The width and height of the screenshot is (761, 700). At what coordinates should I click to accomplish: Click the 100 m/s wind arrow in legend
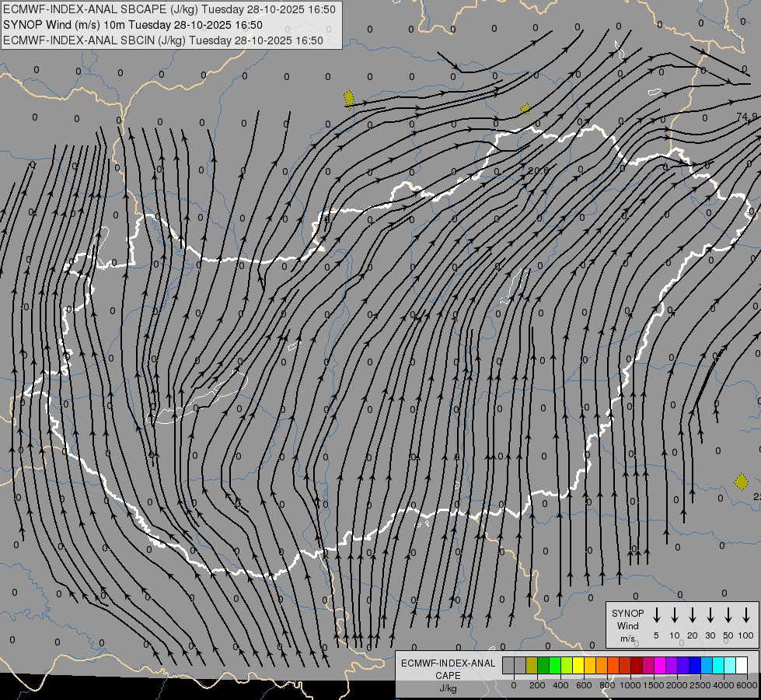(x=746, y=615)
